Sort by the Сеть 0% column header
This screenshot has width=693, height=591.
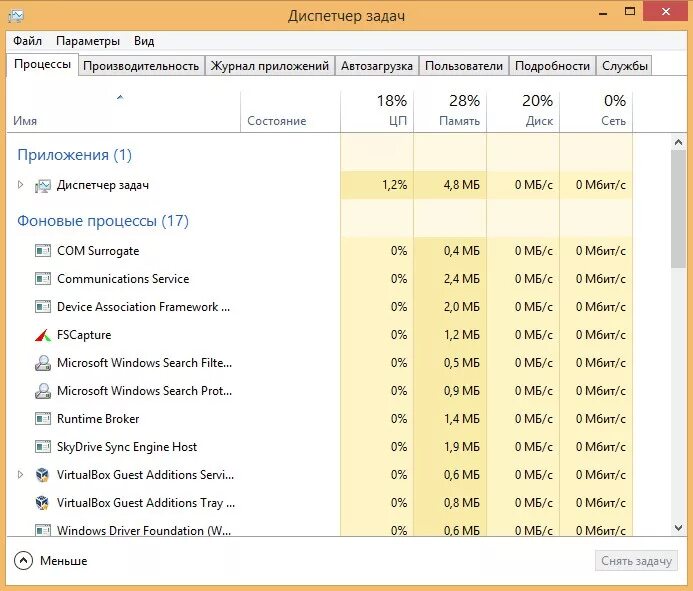point(596,111)
